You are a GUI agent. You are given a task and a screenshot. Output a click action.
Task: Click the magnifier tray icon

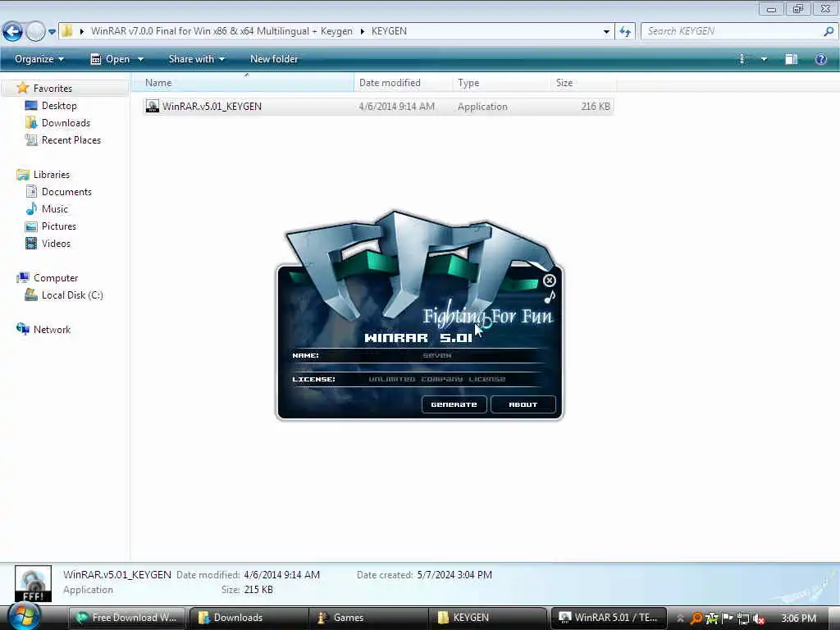click(696, 619)
